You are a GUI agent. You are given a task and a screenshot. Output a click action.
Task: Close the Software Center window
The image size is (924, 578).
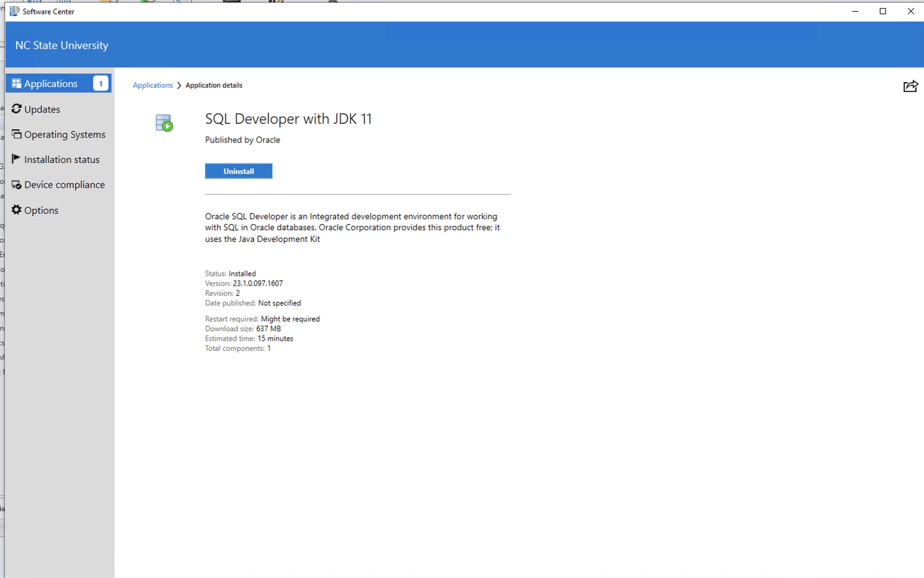pos(911,11)
